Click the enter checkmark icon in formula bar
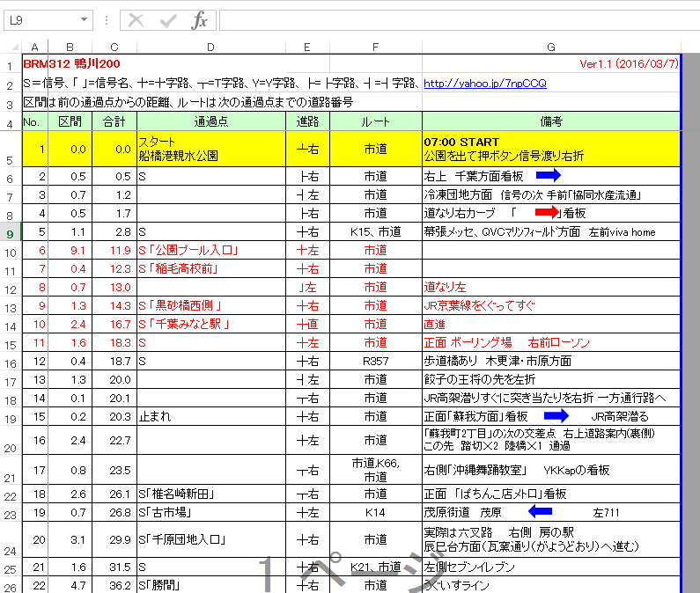Viewport: 700px width, 593px height. [168, 20]
